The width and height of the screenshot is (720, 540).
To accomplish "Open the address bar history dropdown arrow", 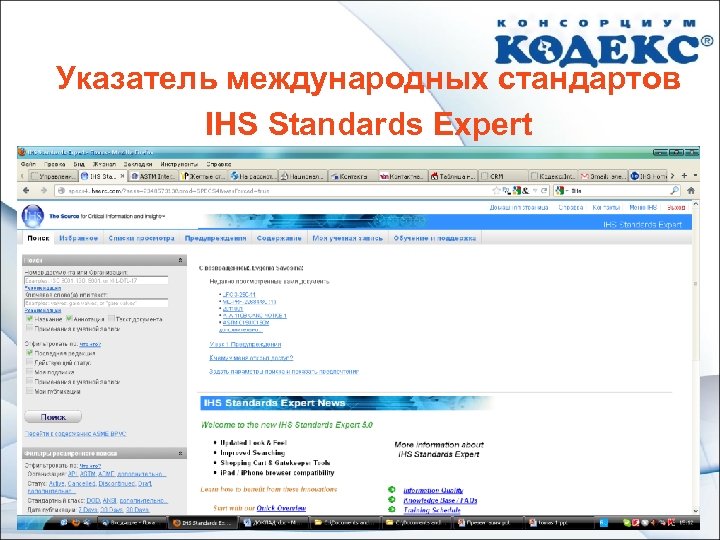I will click(x=534, y=190).
